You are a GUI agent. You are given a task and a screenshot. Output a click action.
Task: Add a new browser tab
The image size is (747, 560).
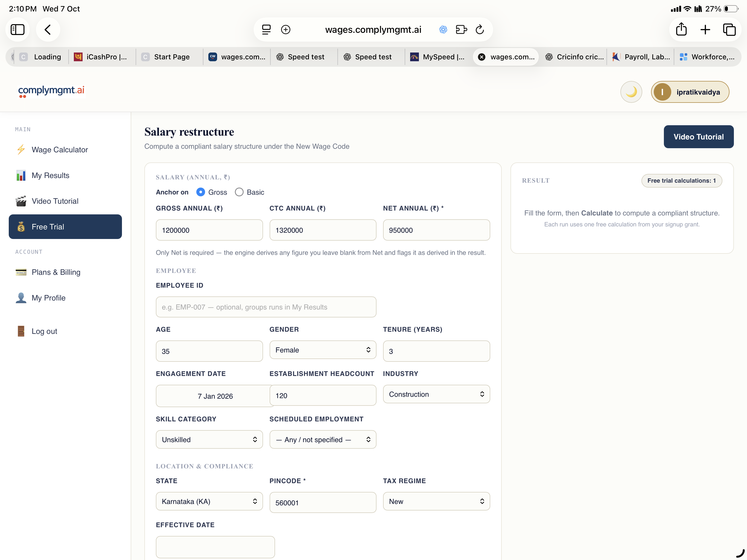[x=705, y=30]
